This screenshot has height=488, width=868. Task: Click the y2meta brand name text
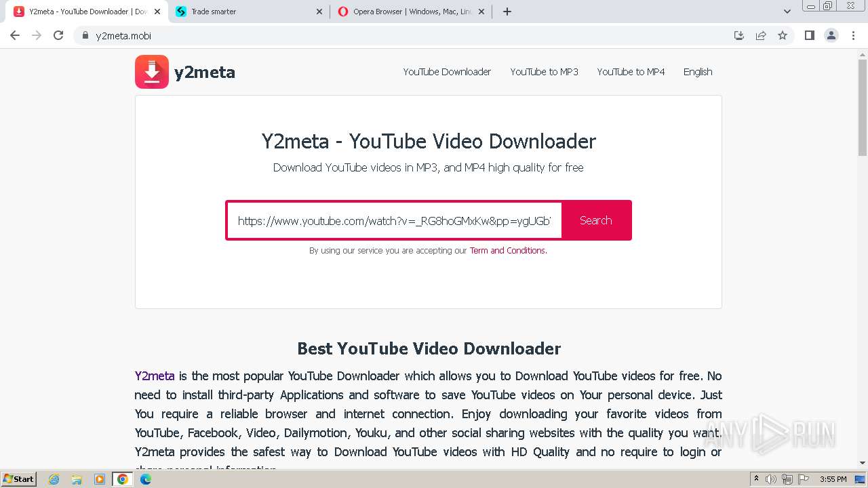click(x=205, y=73)
